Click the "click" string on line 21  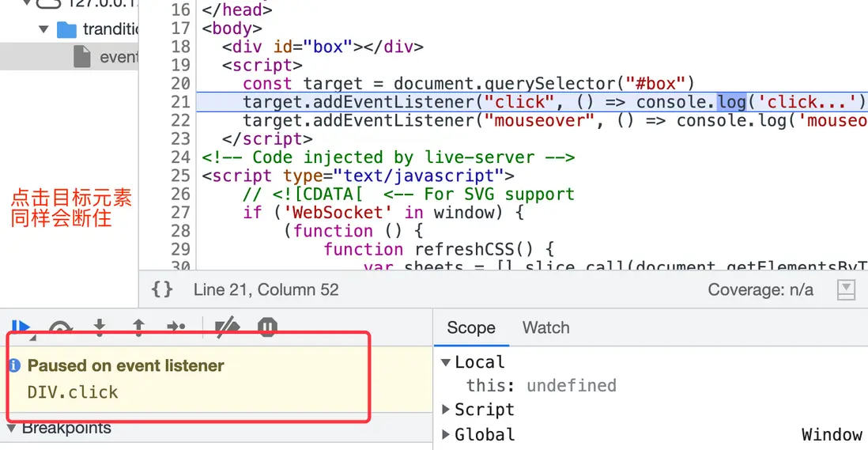click(519, 102)
